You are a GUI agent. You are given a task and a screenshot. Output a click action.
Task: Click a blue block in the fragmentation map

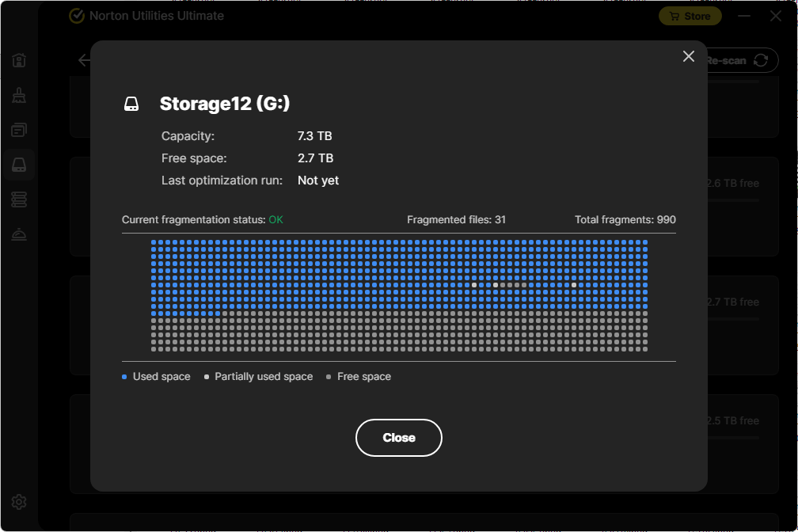click(317, 261)
